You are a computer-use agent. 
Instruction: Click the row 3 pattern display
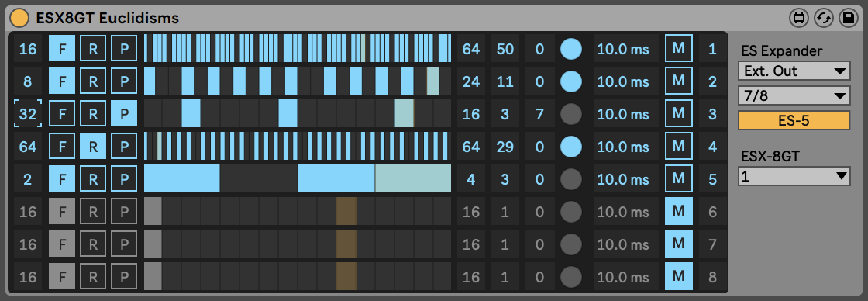point(298,114)
